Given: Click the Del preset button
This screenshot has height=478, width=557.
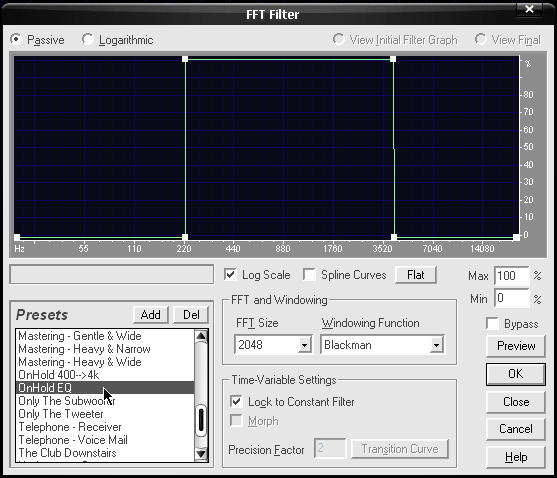Looking at the screenshot, I should click(191, 315).
